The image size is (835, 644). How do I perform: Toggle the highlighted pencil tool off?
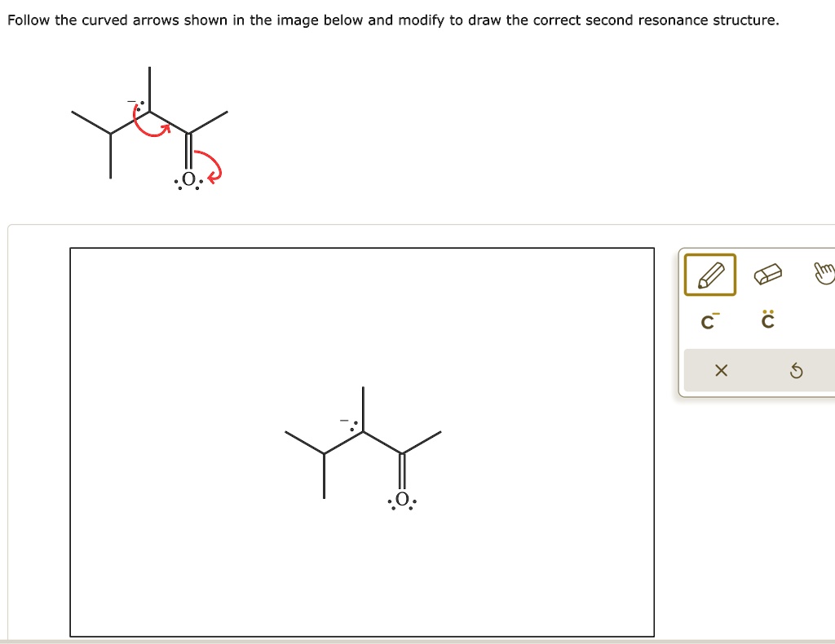pos(709,275)
